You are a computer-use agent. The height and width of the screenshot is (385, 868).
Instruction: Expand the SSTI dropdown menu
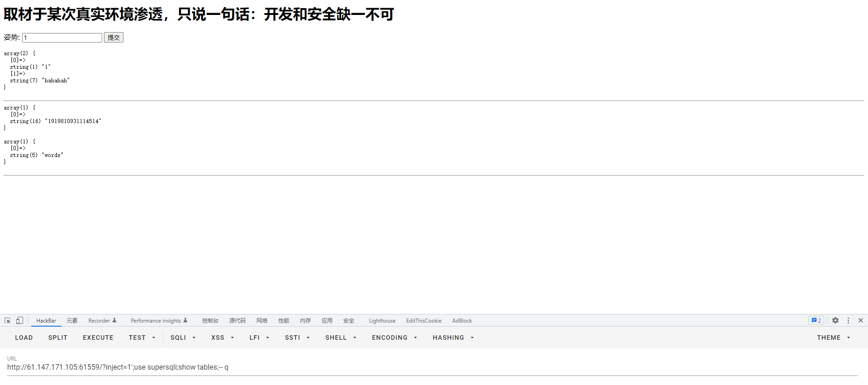coord(297,337)
